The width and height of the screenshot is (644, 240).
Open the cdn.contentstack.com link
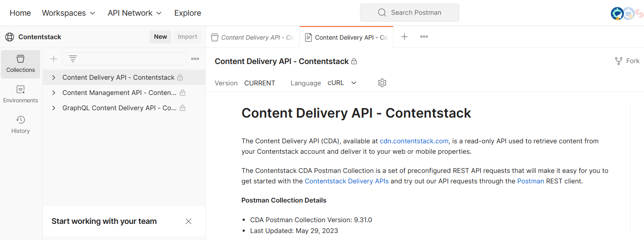click(415, 141)
